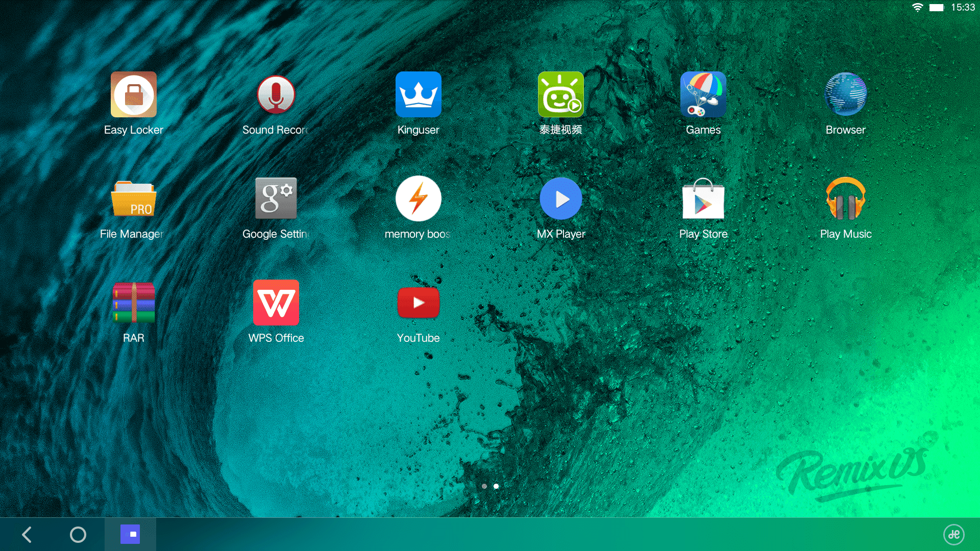Open the Kinguser crown icon
The image size is (980, 551).
tap(419, 94)
